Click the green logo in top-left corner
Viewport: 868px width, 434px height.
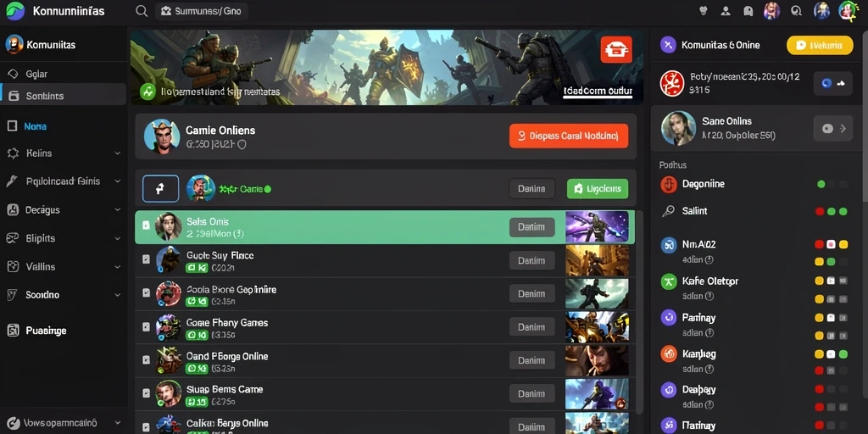click(x=15, y=10)
